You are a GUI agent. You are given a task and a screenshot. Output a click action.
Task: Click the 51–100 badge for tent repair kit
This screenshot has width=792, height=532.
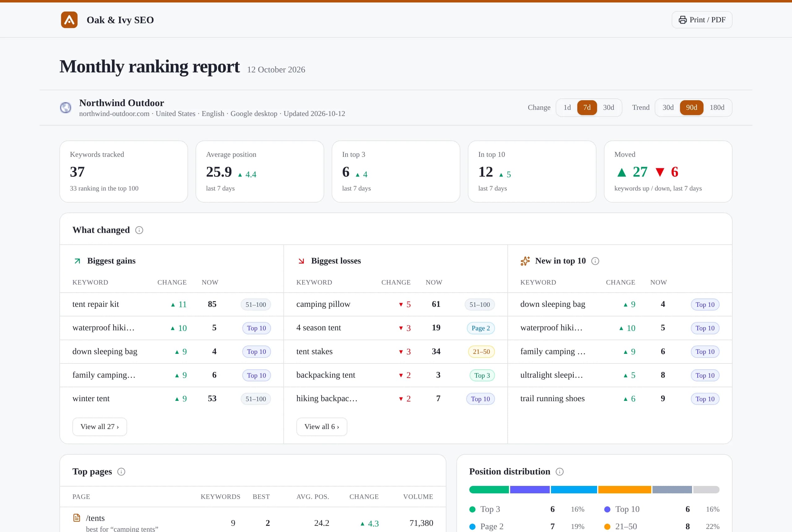(256, 305)
